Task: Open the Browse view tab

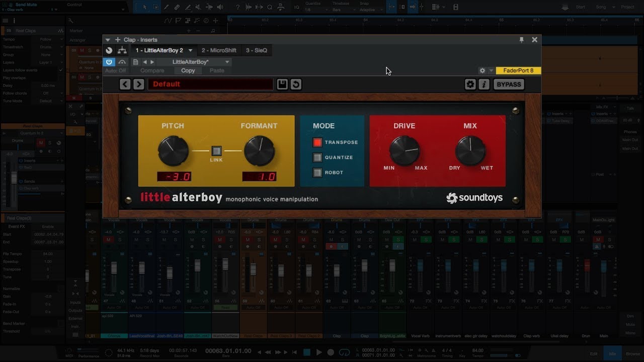Action: (632, 354)
